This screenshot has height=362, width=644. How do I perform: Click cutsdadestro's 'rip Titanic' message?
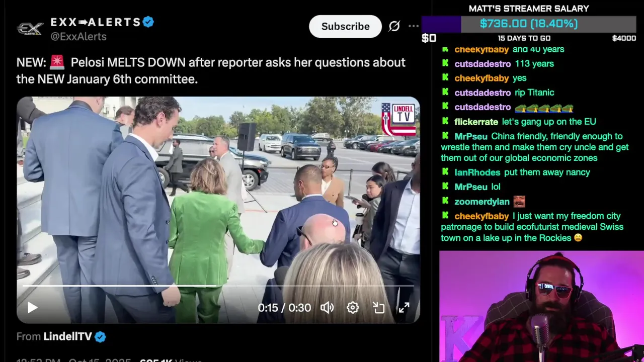pyautogui.click(x=534, y=93)
